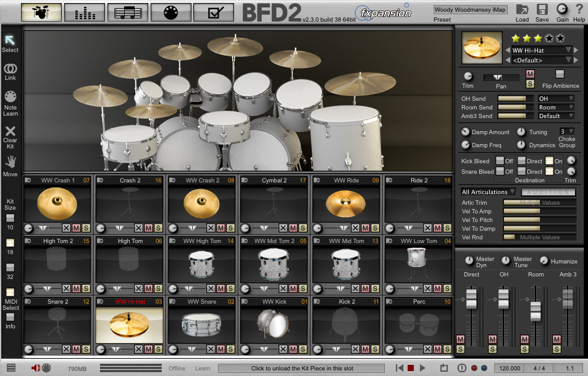Screen dimensions: 588x376
Task: Click the 120.000 tempo field
Action: 509,368
